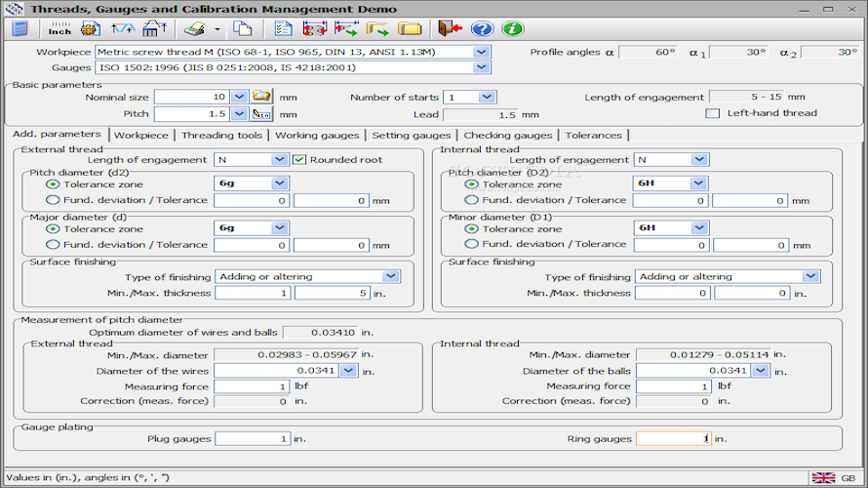Click the folder with green arrow icon

377,29
